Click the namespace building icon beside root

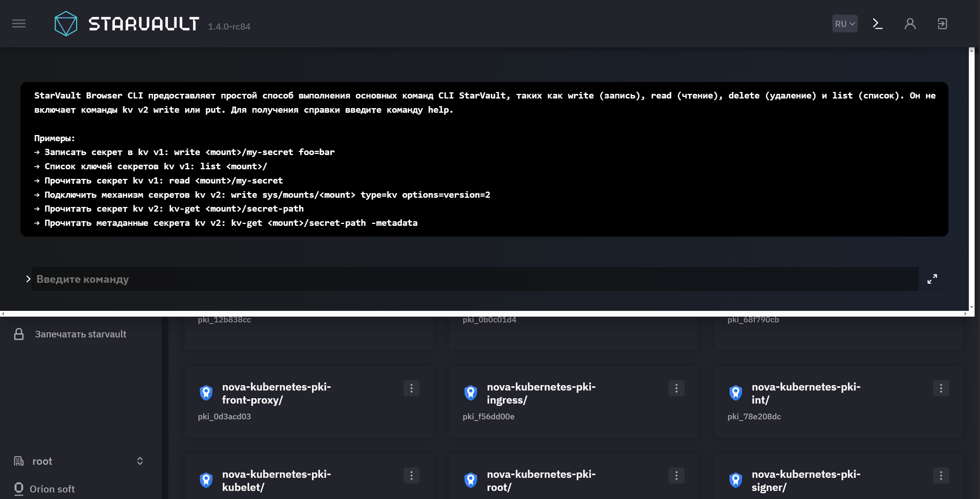pyautogui.click(x=18, y=461)
